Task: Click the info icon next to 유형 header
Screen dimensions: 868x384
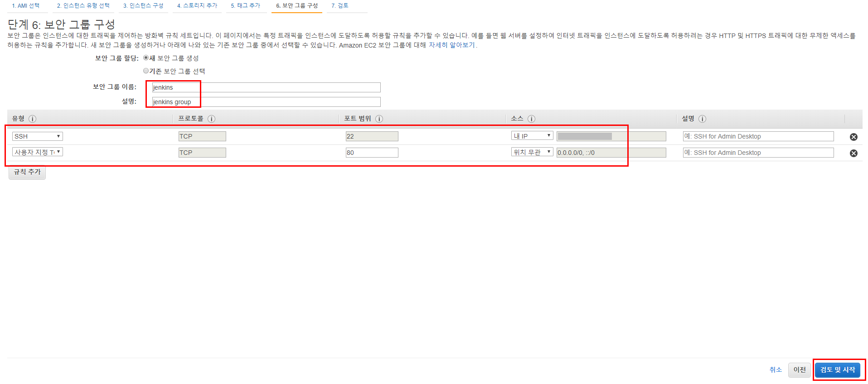Action: pyautogui.click(x=32, y=119)
